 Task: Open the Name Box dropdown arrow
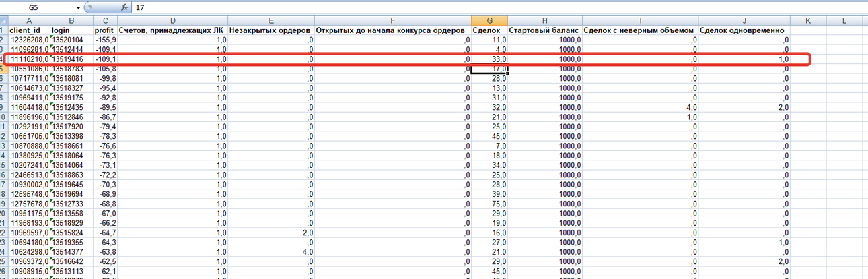[78, 7]
